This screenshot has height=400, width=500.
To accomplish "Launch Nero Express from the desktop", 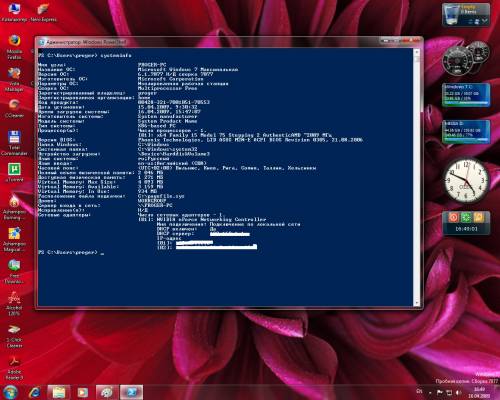I will pos(43,13).
